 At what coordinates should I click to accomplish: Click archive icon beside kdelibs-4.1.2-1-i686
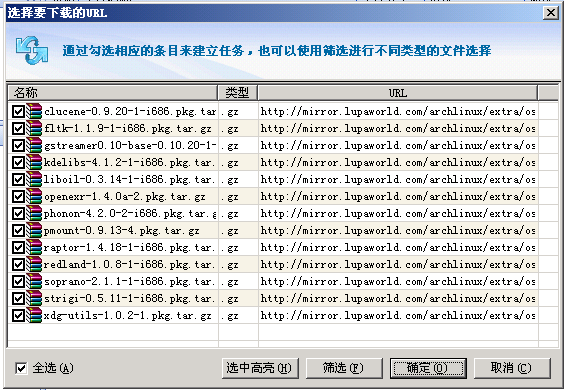[34, 162]
